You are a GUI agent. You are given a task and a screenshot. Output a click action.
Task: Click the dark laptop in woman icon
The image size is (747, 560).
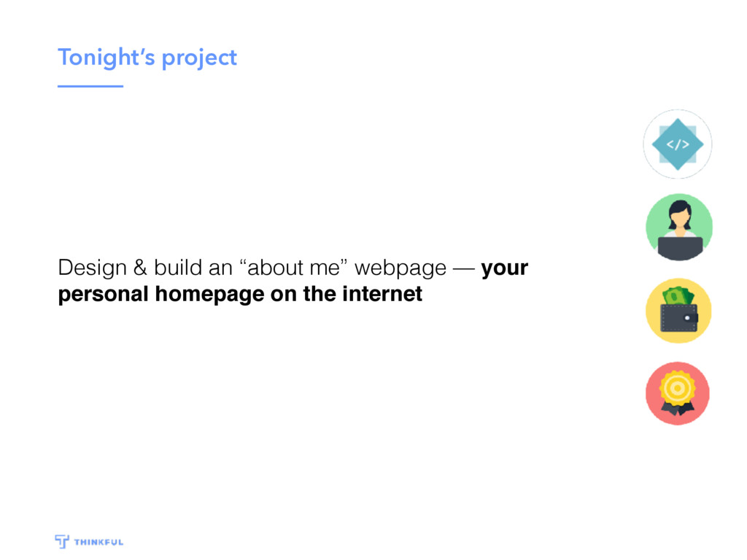coord(680,248)
